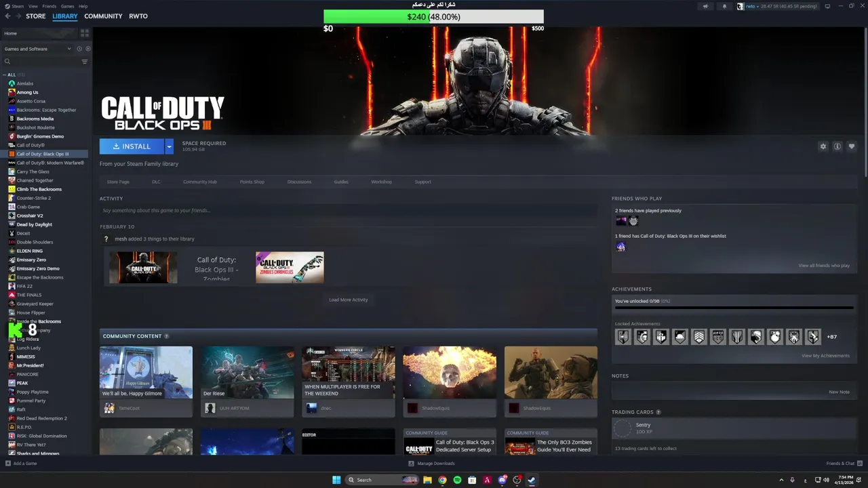Open the Community Hub link
Image resolution: width=868 pixels, height=488 pixels.
coord(200,182)
